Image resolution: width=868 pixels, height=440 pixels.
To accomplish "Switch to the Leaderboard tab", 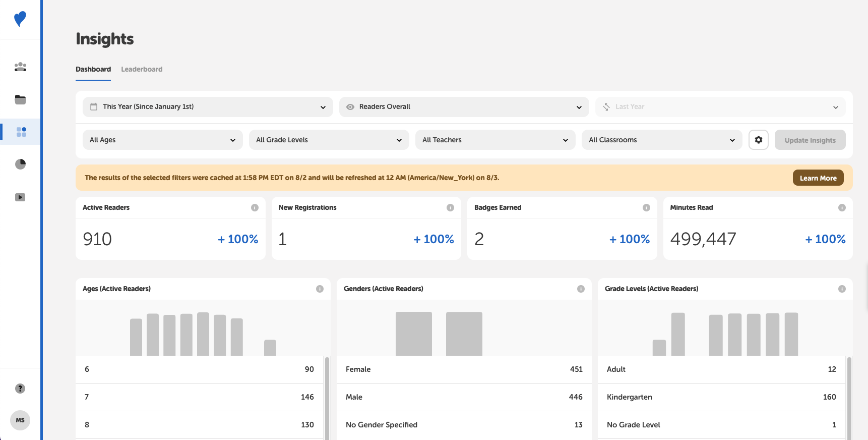I will point(142,69).
